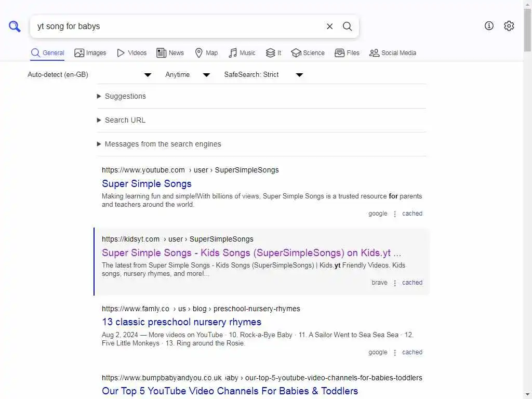Click the google label under famly.co result
The width and height of the screenshot is (532, 399).
(x=378, y=353)
